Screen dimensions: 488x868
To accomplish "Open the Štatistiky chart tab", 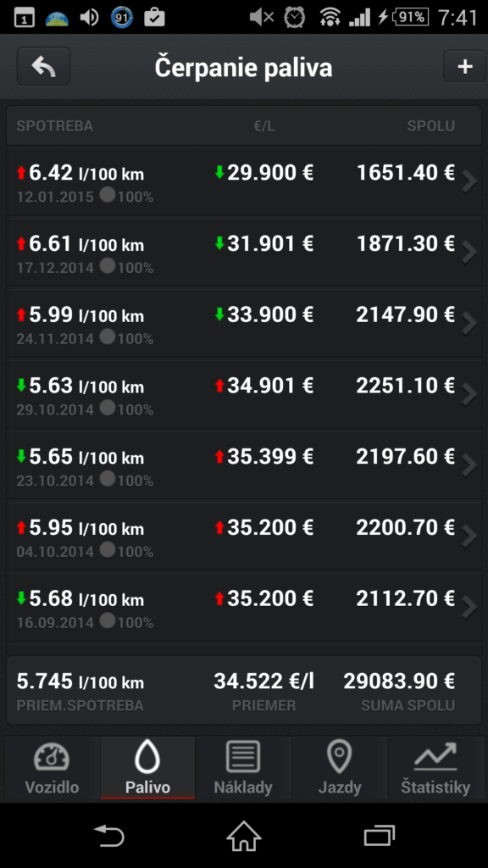I will pos(435,768).
